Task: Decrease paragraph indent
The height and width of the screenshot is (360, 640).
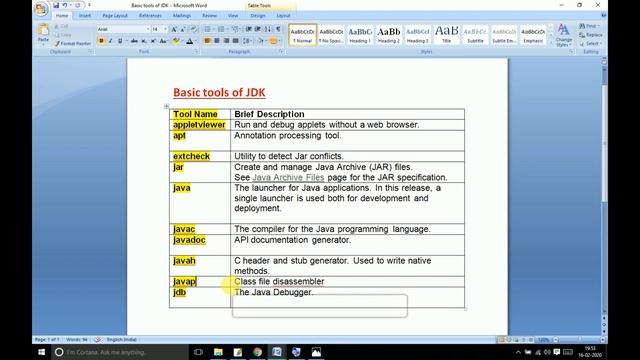Action: pos(249,29)
